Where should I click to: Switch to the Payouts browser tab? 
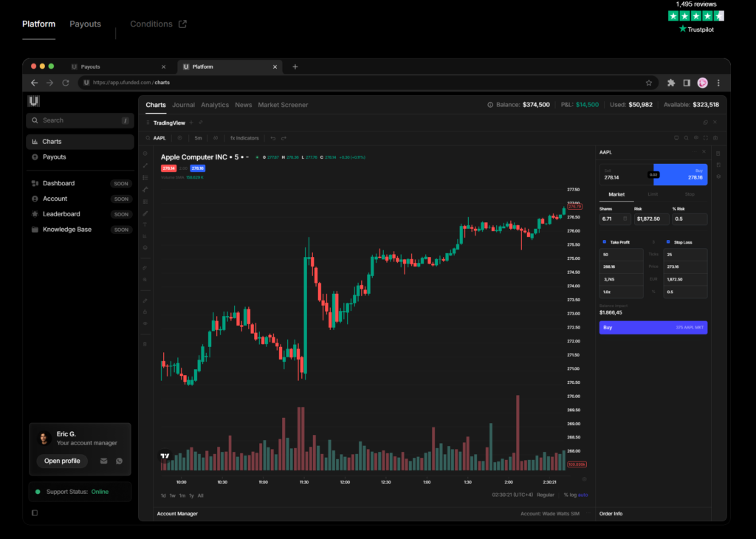point(118,66)
